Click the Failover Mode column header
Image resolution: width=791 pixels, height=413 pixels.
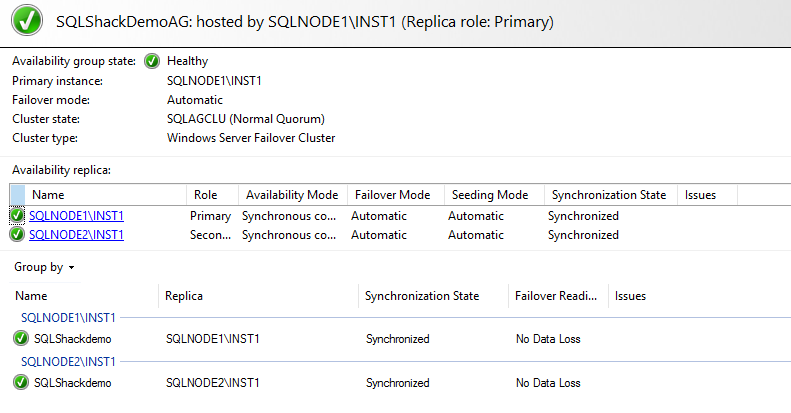click(x=393, y=195)
